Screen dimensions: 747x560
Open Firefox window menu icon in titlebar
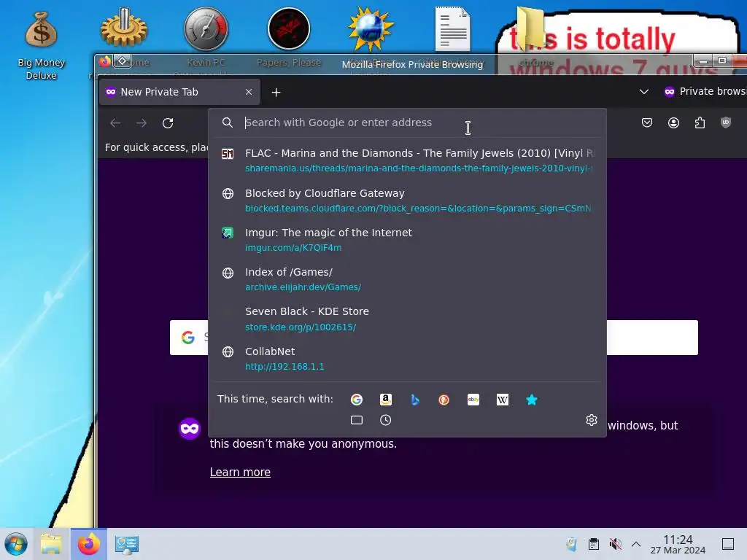105,61
